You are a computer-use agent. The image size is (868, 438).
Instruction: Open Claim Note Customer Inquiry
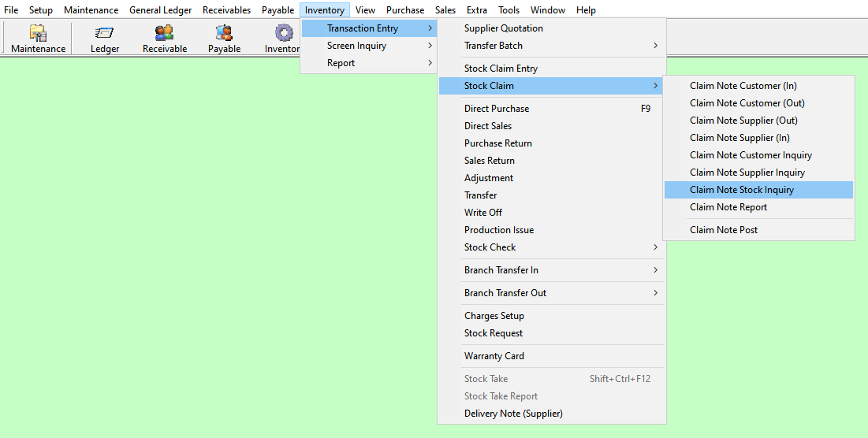click(759, 155)
